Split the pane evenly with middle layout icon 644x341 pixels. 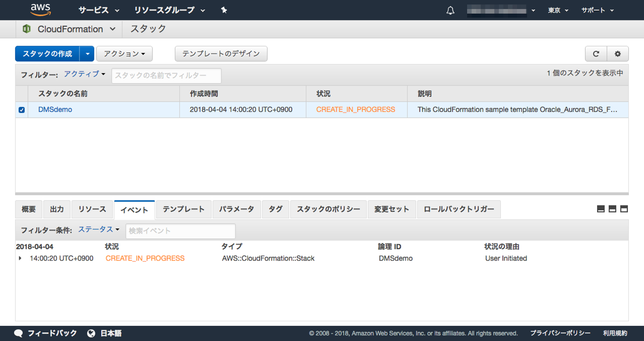[x=612, y=209]
